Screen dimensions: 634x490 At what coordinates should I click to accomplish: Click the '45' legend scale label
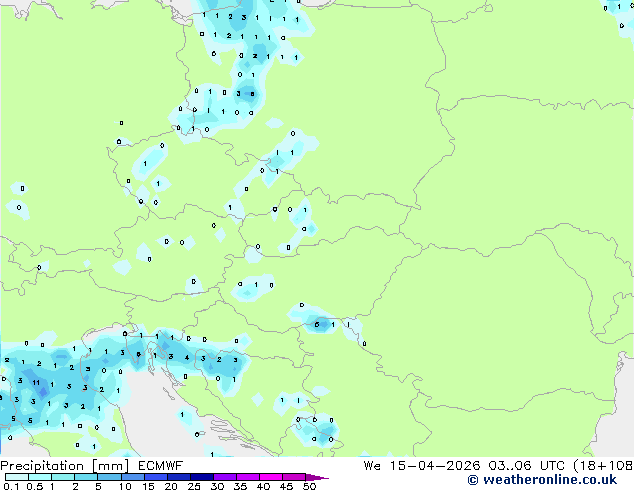point(286,486)
